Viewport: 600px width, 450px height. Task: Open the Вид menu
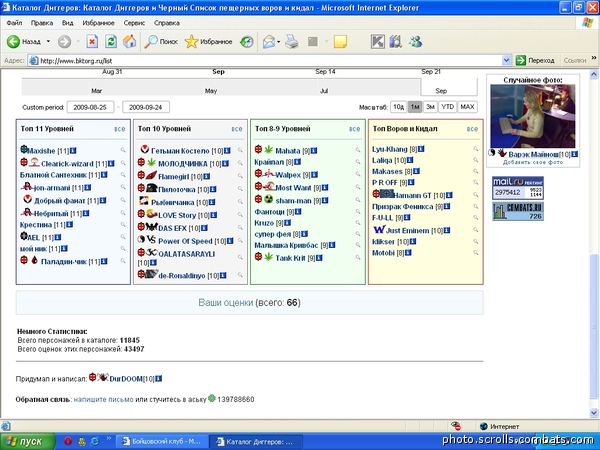pos(67,23)
